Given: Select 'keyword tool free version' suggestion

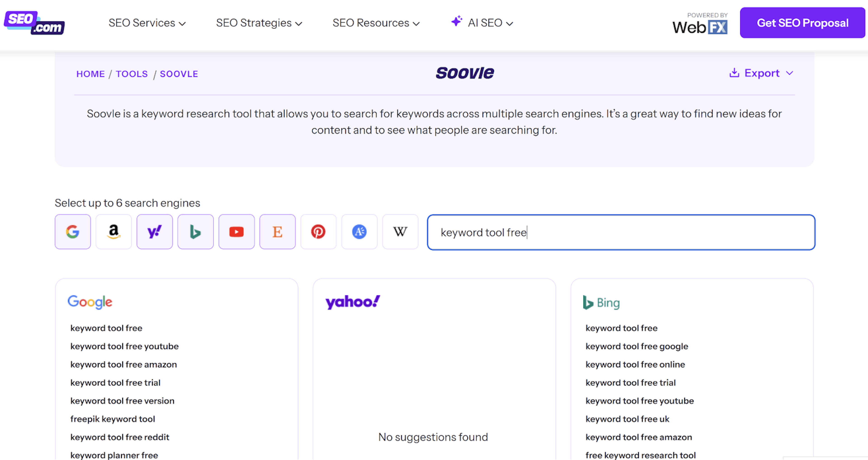Looking at the screenshot, I should (x=122, y=401).
